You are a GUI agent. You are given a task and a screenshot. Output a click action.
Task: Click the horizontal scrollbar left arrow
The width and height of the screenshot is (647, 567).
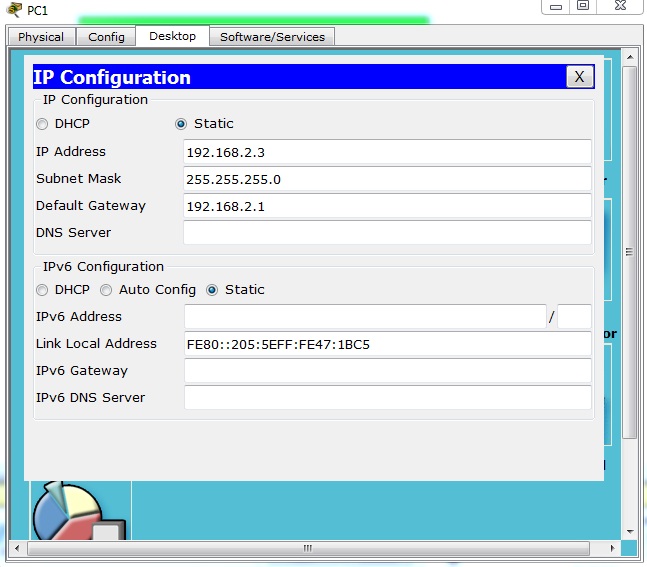tap(17, 548)
